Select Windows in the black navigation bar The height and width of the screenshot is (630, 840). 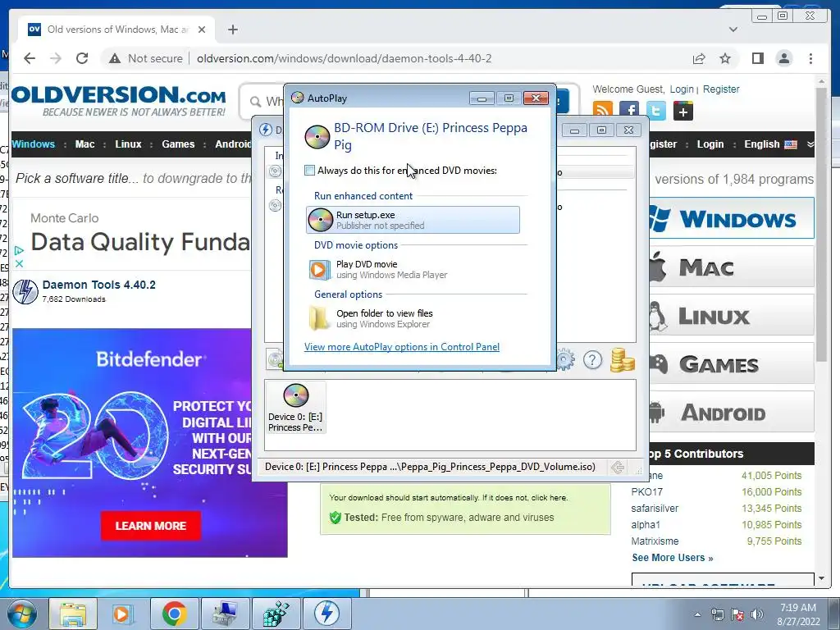[33, 144]
